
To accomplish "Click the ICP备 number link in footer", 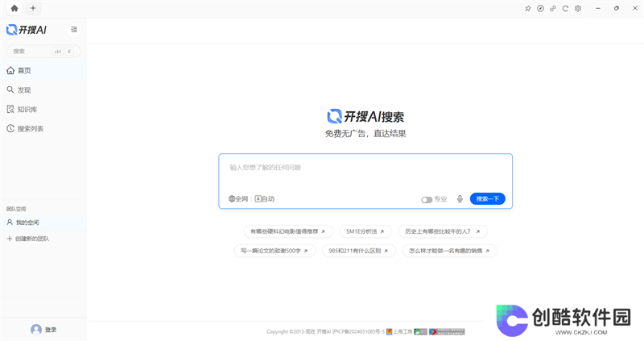I will coord(358,331).
